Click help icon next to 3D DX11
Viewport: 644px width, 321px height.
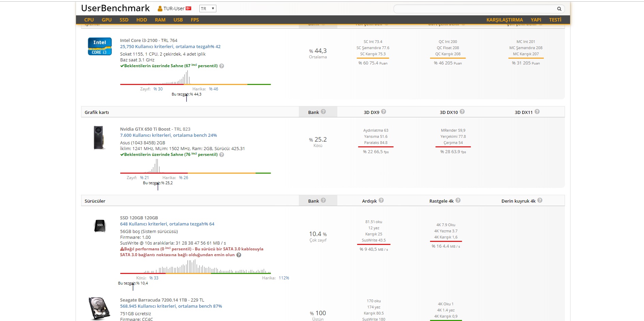click(x=537, y=112)
